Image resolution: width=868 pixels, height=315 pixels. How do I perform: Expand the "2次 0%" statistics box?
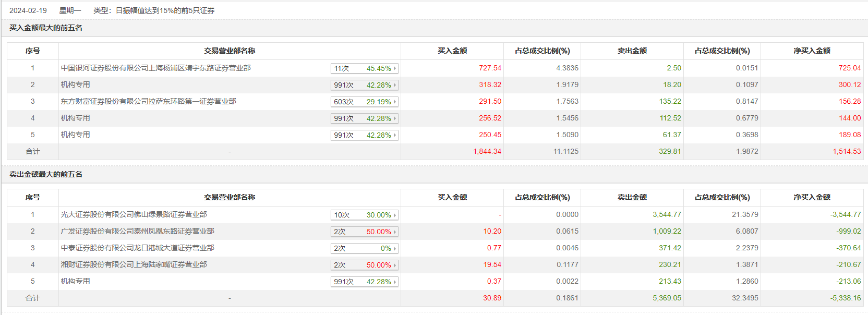pos(364,248)
